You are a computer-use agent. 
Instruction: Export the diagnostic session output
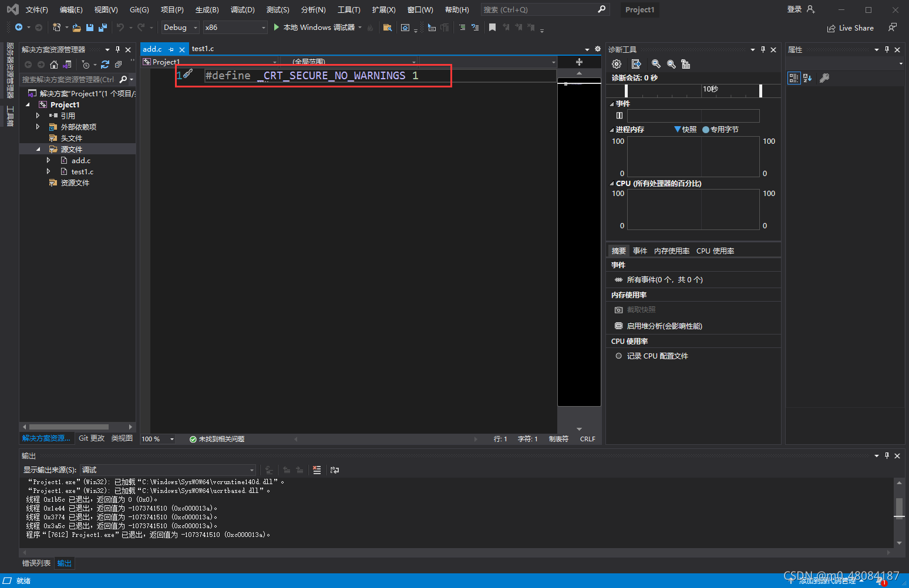[x=636, y=64]
